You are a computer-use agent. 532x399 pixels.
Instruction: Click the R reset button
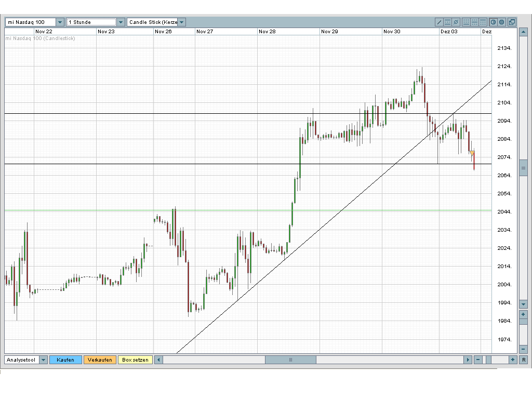pos(524,360)
